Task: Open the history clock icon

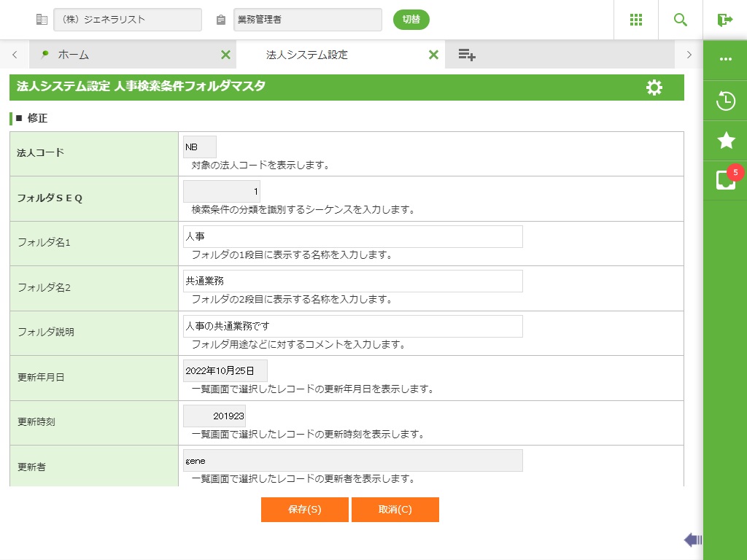Action: [726, 101]
